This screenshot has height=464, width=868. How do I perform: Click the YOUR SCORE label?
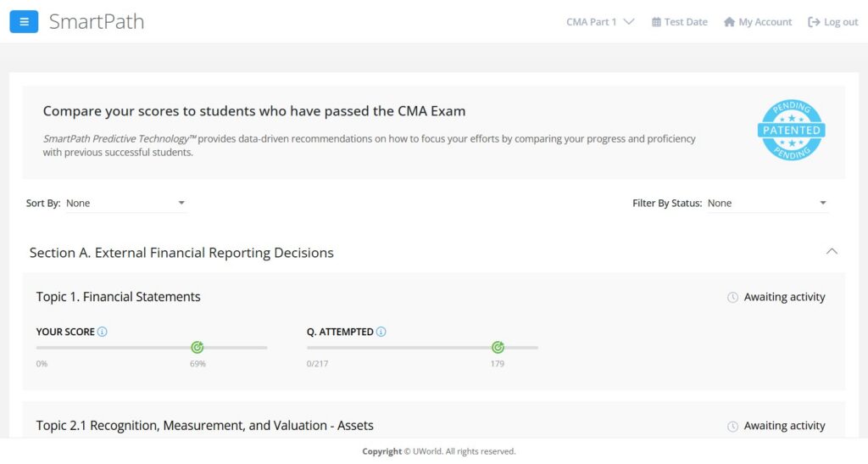pos(65,332)
